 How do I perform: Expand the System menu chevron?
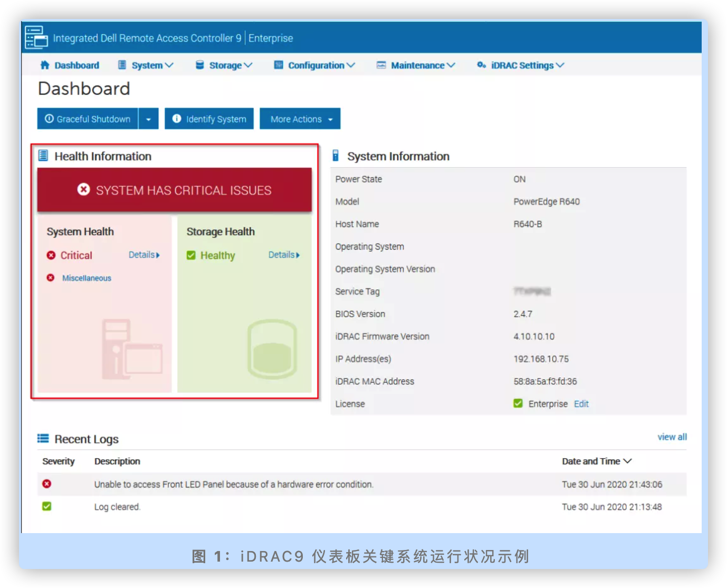169,65
